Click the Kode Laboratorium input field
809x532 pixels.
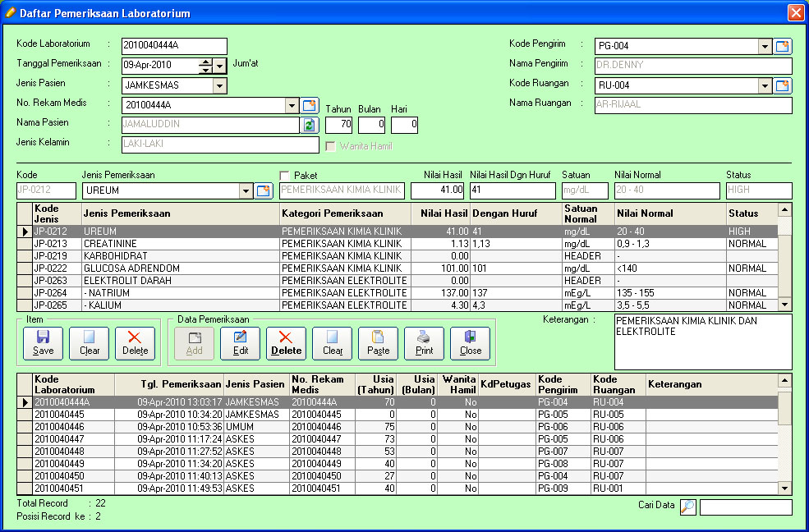[173, 46]
